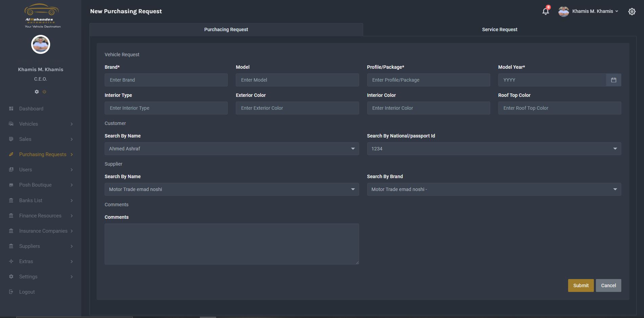Click the top bar user avatar

pyautogui.click(x=564, y=12)
